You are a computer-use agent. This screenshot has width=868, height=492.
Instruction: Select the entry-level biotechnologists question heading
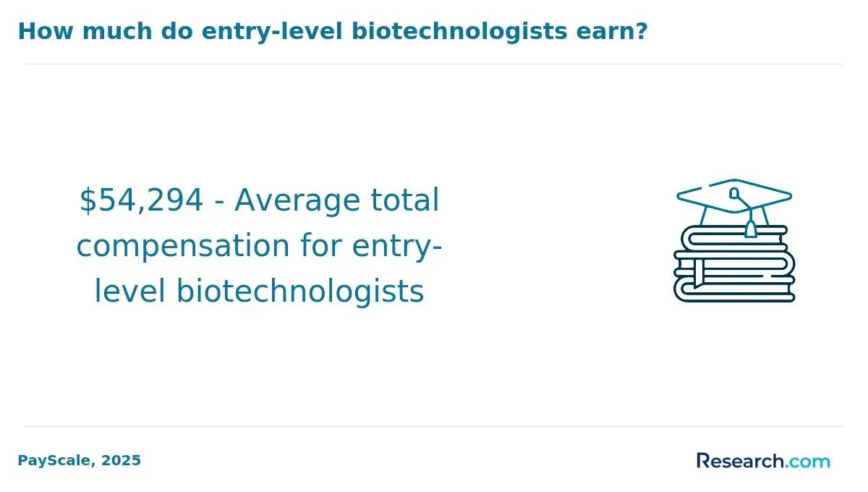coord(332,32)
